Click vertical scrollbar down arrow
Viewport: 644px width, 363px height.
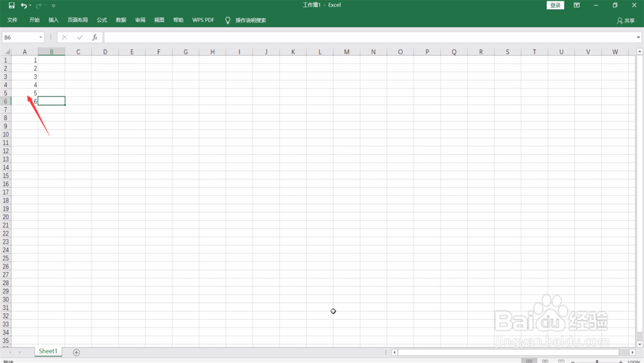(x=639, y=344)
